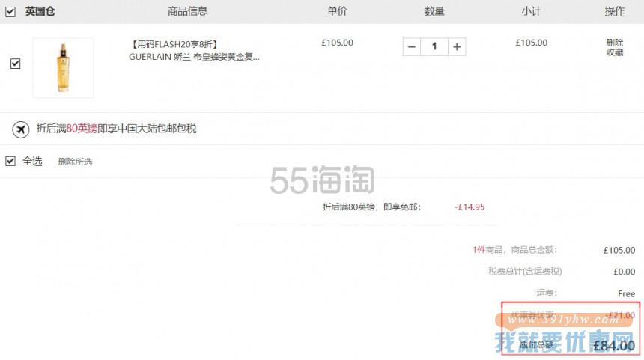Click the 运费 Free value
Image resolution: width=644 pixels, height=360 pixels.
[x=626, y=293]
